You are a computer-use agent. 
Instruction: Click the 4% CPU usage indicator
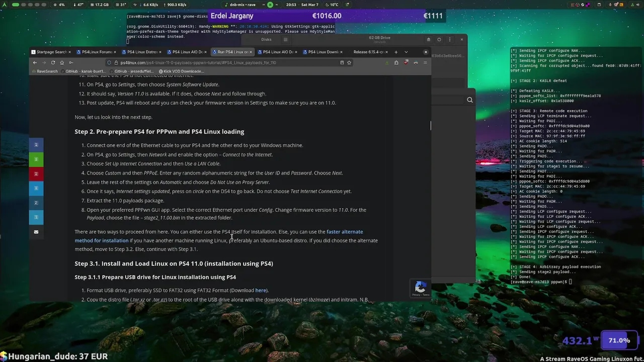pyautogui.click(x=59, y=5)
